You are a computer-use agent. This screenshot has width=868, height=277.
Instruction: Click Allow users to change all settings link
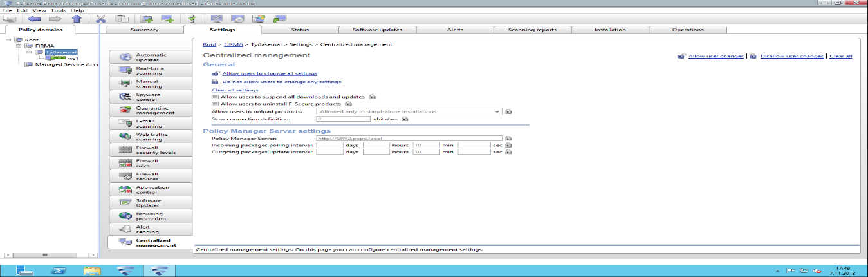coord(270,73)
